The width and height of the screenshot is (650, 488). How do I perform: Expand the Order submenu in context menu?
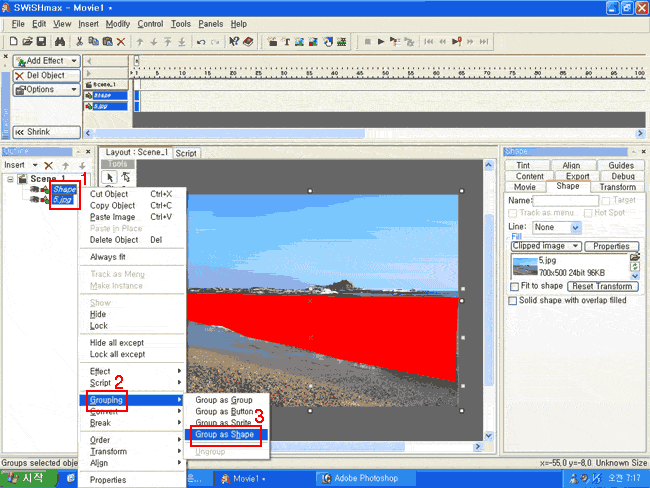(x=132, y=439)
